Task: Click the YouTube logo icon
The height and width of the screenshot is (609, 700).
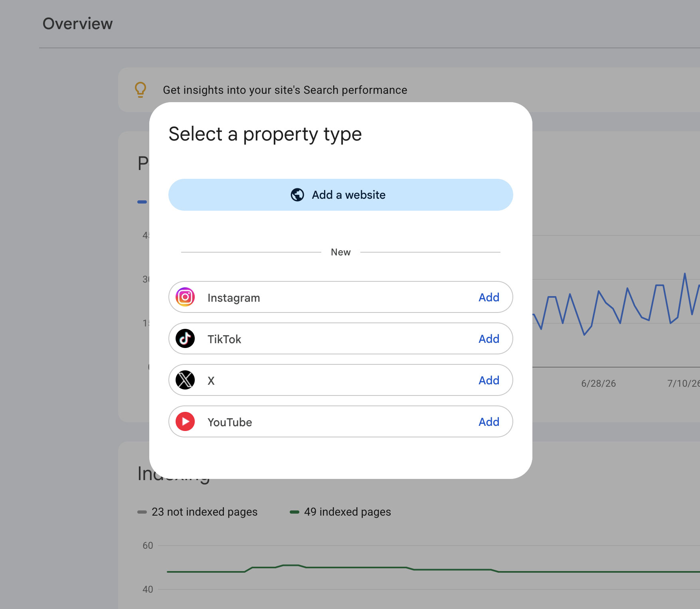Action: tap(185, 421)
